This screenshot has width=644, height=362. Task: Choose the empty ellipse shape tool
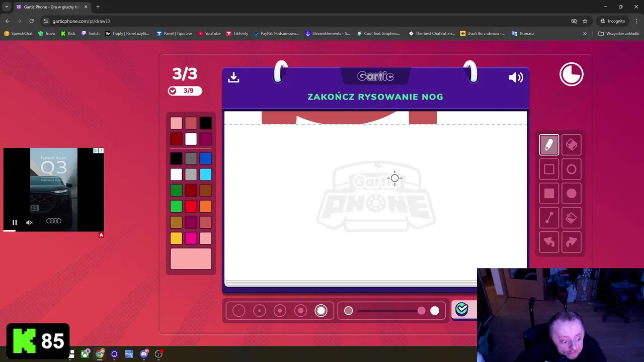coord(571,169)
